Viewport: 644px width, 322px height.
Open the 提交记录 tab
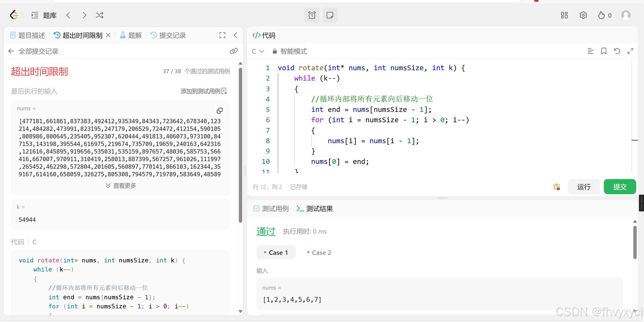click(x=168, y=35)
